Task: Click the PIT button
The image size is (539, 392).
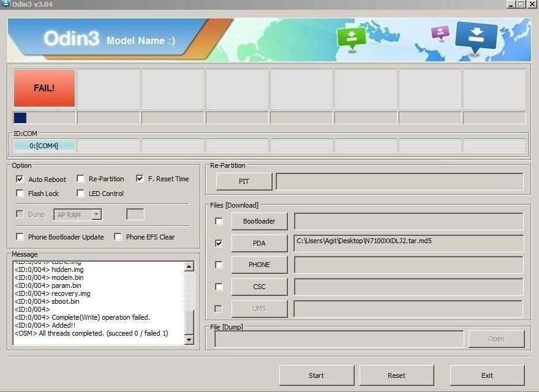Action: (244, 181)
